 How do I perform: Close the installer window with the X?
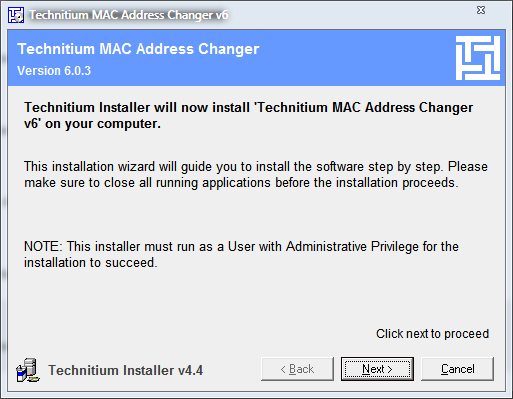coord(481,10)
